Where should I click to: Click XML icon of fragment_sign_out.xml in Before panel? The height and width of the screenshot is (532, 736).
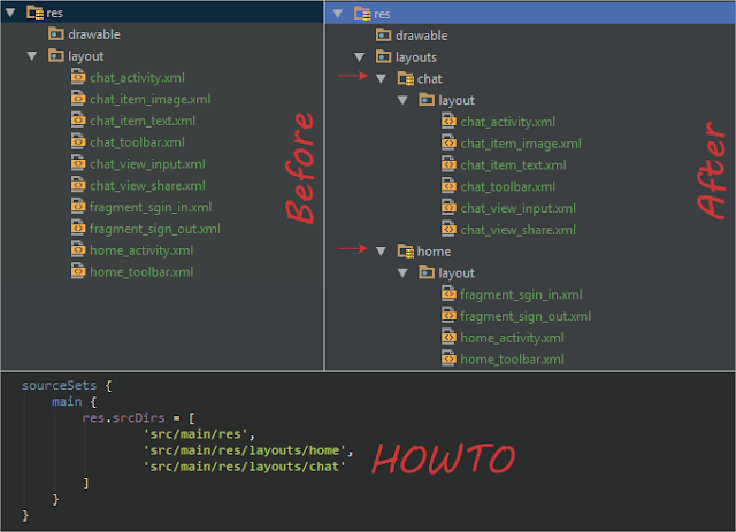pyautogui.click(x=78, y=227)
